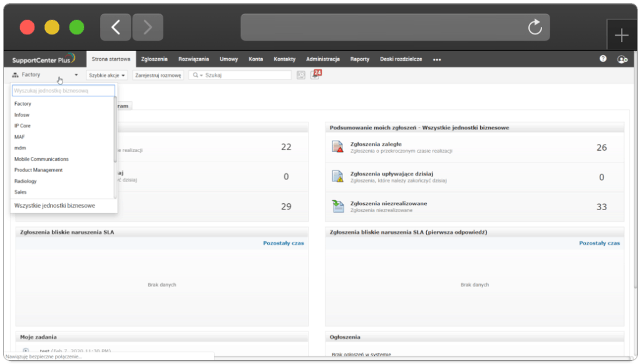Open the Zgłoszenia tab
The height and width of the screenshot is (364, 641).
pyautogui.click(x=154, y=59)
